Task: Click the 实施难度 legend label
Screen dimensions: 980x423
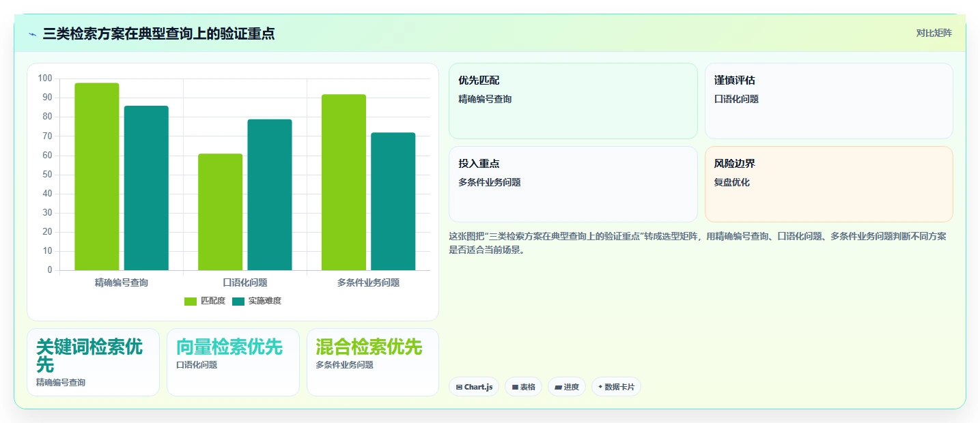Action: 265,301
